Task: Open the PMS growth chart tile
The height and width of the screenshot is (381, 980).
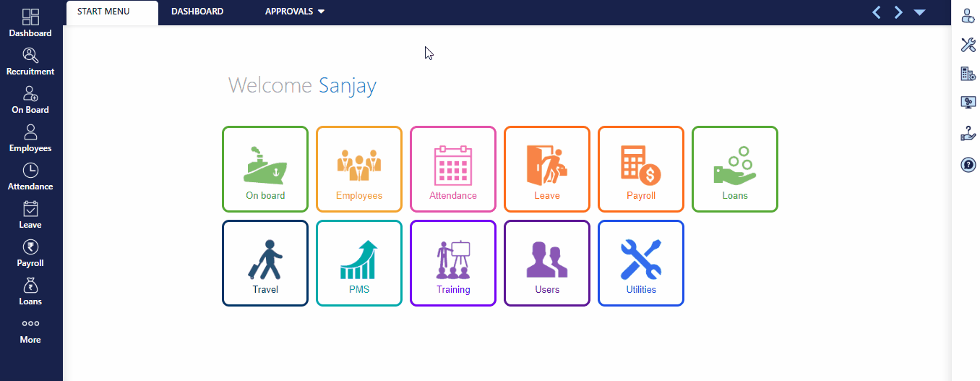Action: (358, 263)
